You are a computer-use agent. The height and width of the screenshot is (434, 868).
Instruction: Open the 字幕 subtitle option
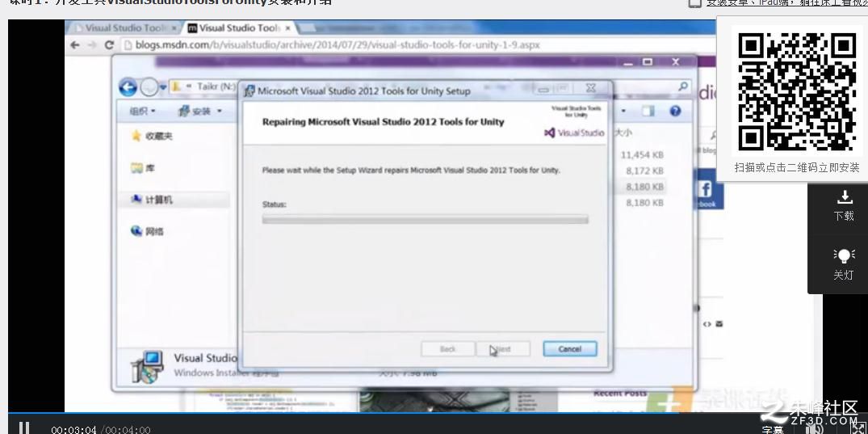pos(772,430)
